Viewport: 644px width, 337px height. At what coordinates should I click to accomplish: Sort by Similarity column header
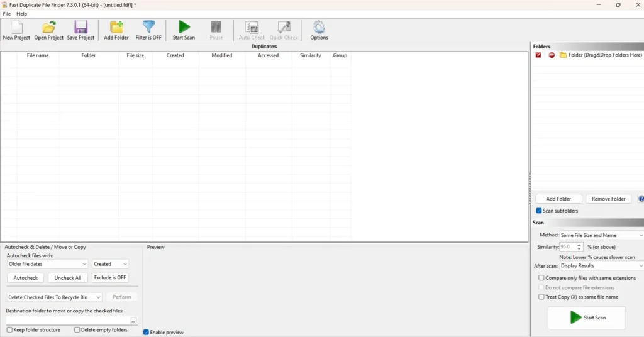click(x=311, y=55)
